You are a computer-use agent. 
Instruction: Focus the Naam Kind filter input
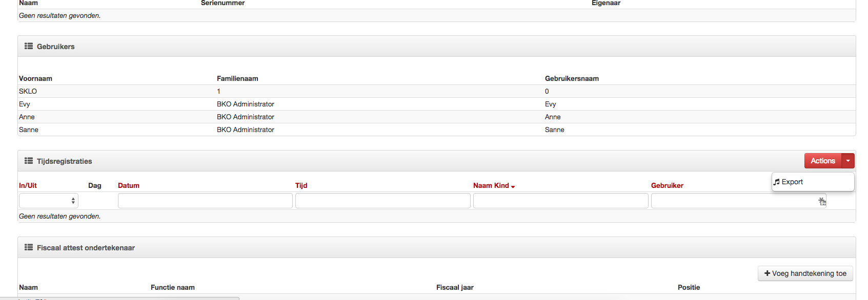[x=560, y=201]
